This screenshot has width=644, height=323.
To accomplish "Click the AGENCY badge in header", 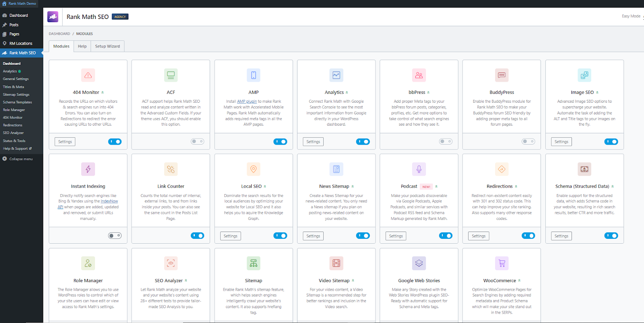I will tap(120, 17).
